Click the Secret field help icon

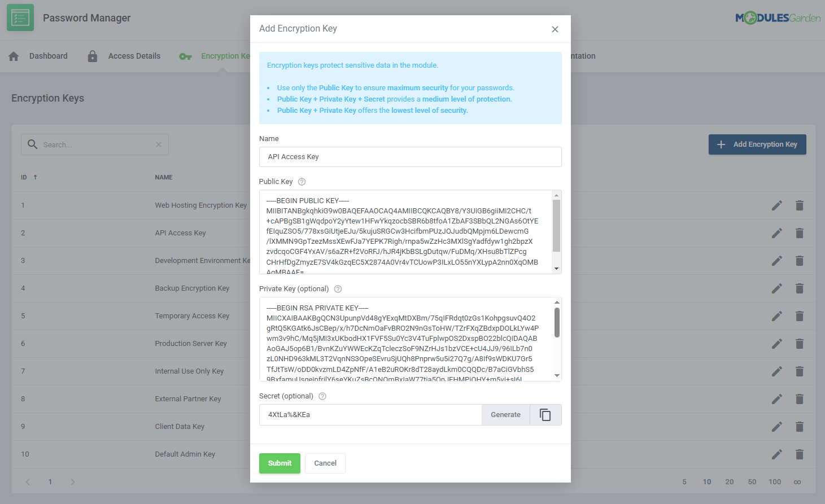point(322,396)
